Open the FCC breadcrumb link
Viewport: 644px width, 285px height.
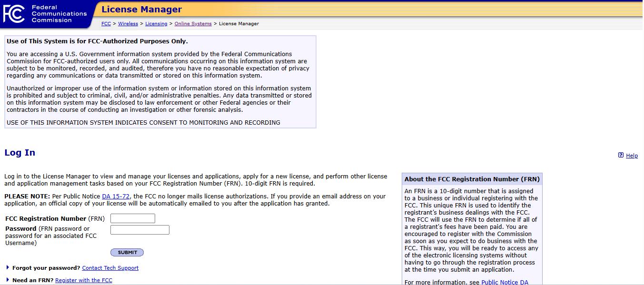(106, 23)
